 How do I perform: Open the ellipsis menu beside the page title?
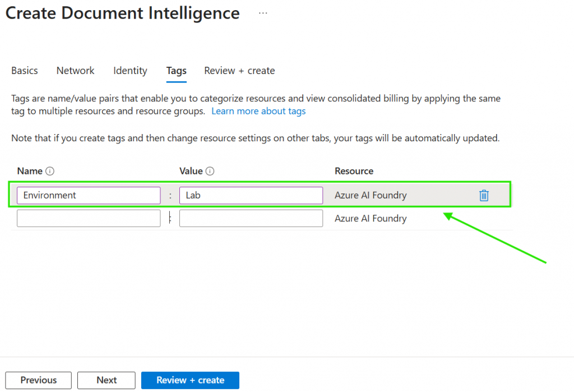click(x=263, y=13)
